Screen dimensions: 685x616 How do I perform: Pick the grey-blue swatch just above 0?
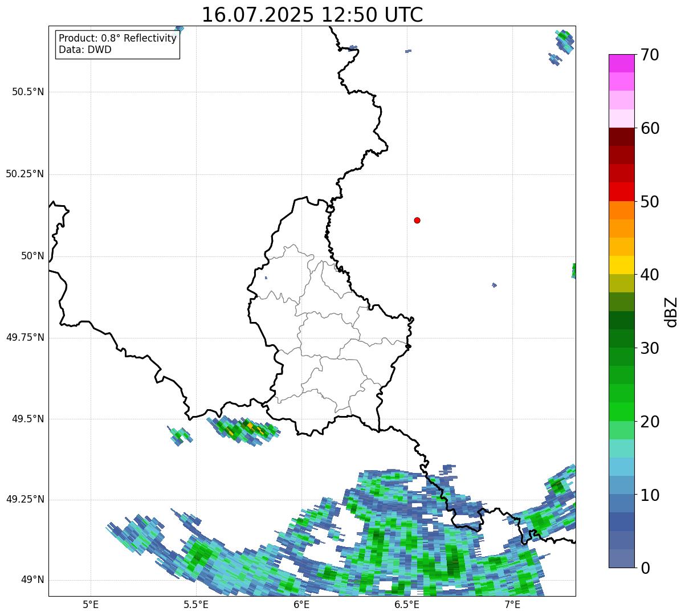[x=621, y=558]
